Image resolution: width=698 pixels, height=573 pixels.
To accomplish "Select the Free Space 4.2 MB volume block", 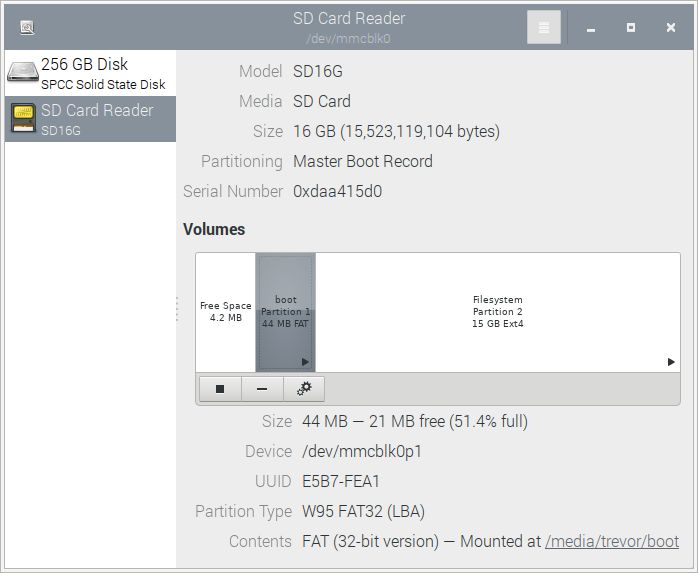I will point(226,312).
